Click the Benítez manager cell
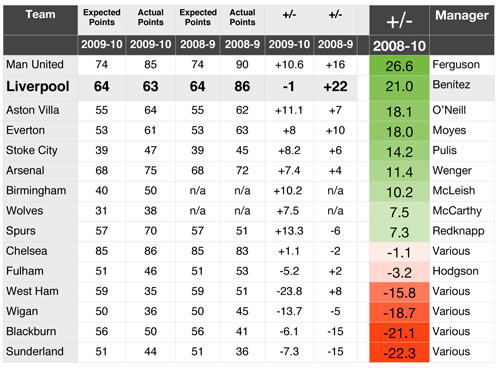The height and width of the screenshot is (368, 500). (x=462, y=87)
